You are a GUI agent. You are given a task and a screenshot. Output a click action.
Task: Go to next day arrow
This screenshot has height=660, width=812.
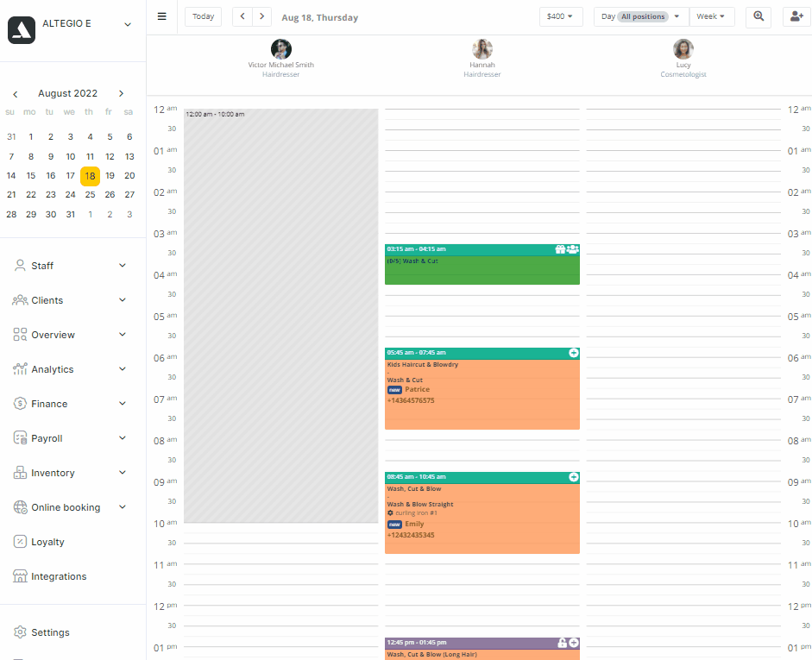point(261,16)
